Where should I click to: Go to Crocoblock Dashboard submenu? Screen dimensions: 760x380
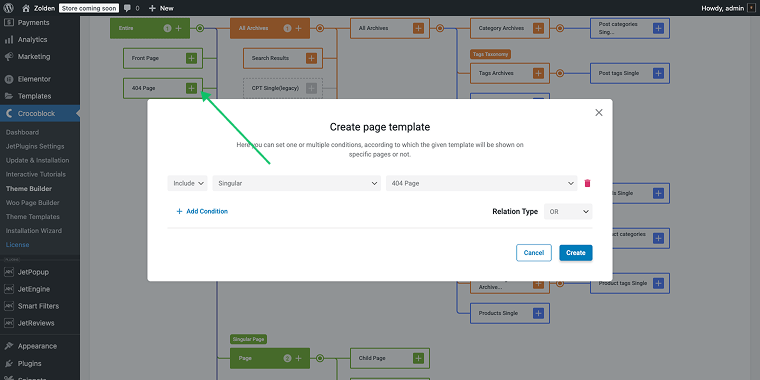coord(22,132)
